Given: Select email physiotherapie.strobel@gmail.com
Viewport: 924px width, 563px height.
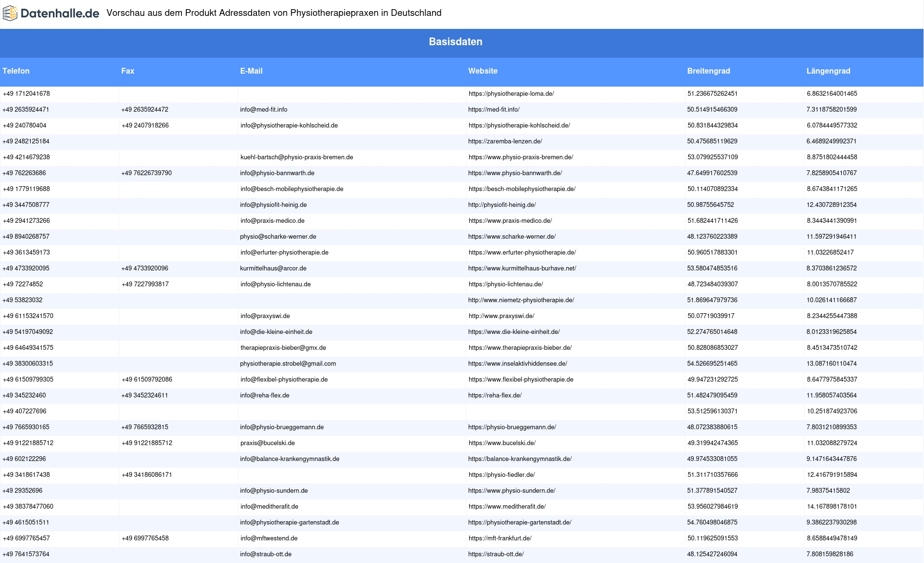Looking at the screenshot, I should tap(288, 364).
